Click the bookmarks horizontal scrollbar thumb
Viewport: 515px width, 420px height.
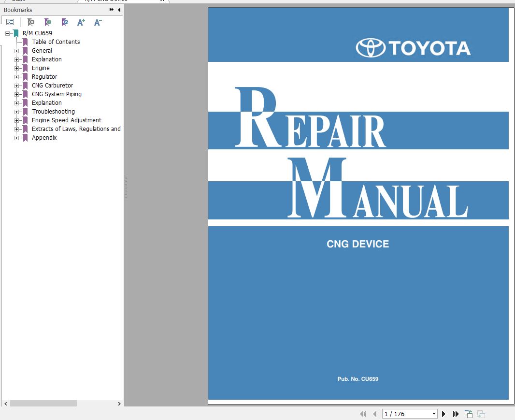click(x=43, y=404)
